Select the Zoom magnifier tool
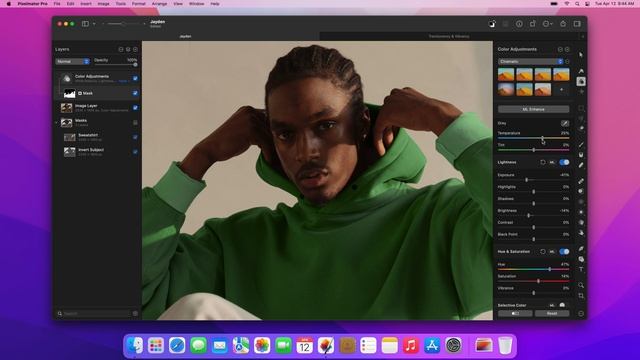Viewport: 640px width, 360px height. pos(581,285)
